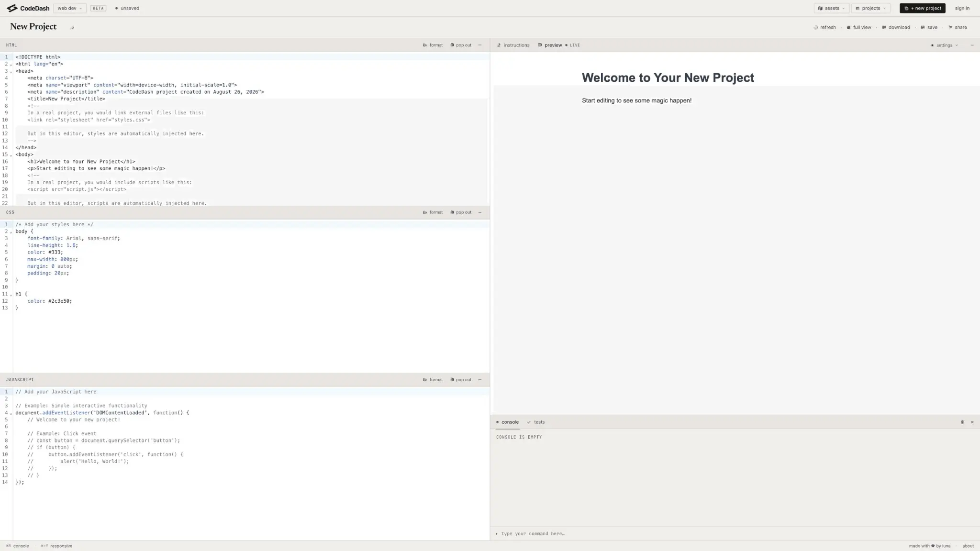Open the web dev dropdown
Screen dimensions: 980x551
click(70, 8)
